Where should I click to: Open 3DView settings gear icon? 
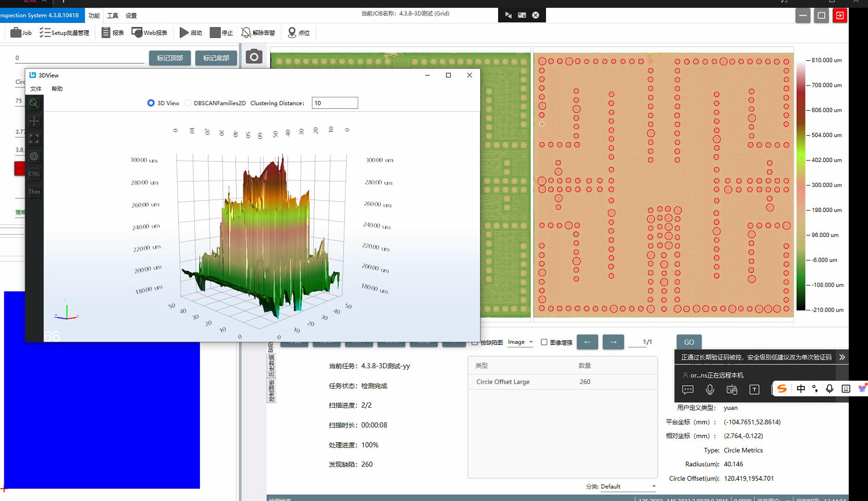tap(34, 156)
